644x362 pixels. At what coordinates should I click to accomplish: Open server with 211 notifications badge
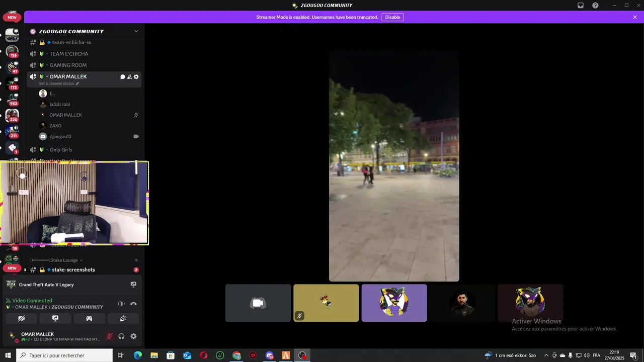[x=12, y=132]
